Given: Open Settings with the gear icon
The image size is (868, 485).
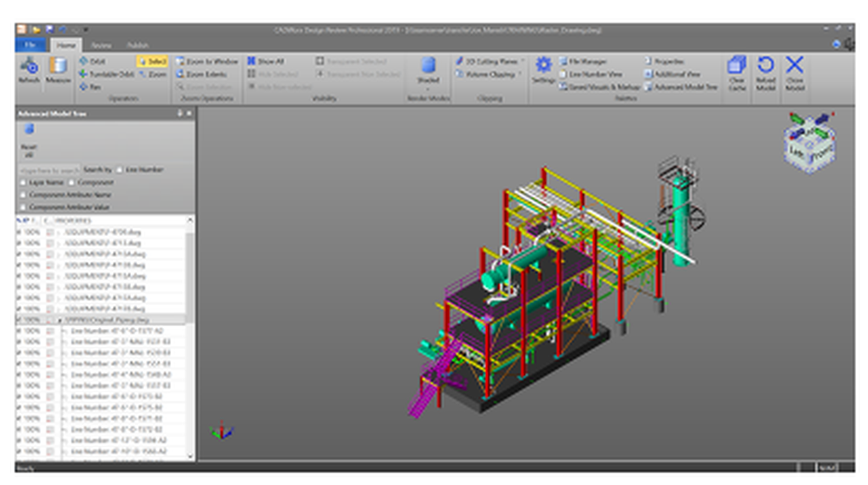Looking at the screenshot, I should tap(543, 65).
